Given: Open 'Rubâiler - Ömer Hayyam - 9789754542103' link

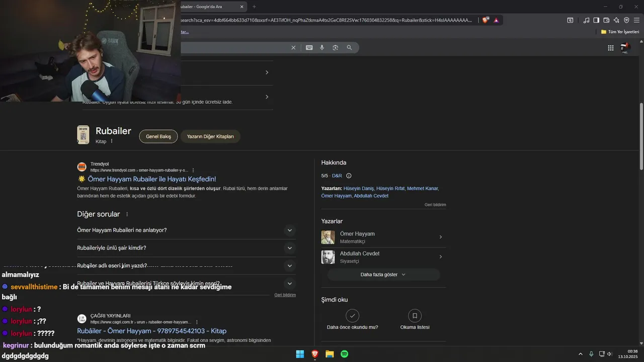Looking at the screenshot, I should click(x=151, y=331).
